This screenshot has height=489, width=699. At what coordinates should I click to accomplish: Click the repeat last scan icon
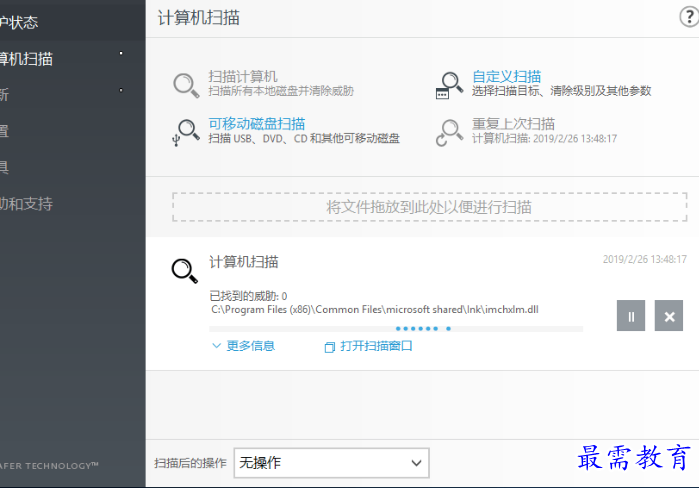(449, 132)
